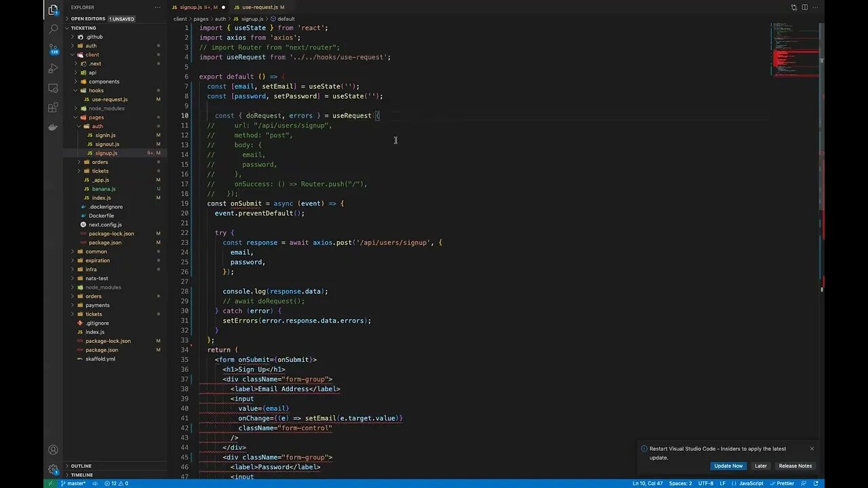
Task: Open the Accounts icon in activity bar
Action: pyautogui.click(x=53, y=450)
